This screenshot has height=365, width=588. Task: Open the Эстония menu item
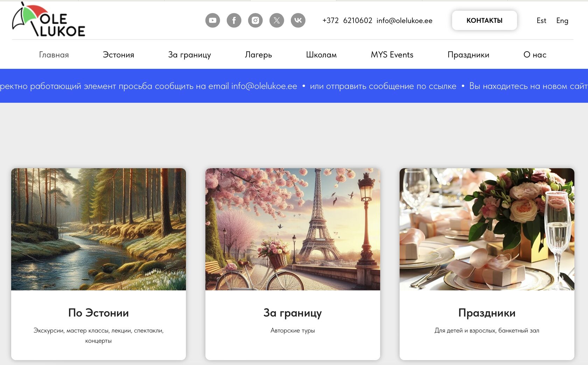(x=118, y=55)
